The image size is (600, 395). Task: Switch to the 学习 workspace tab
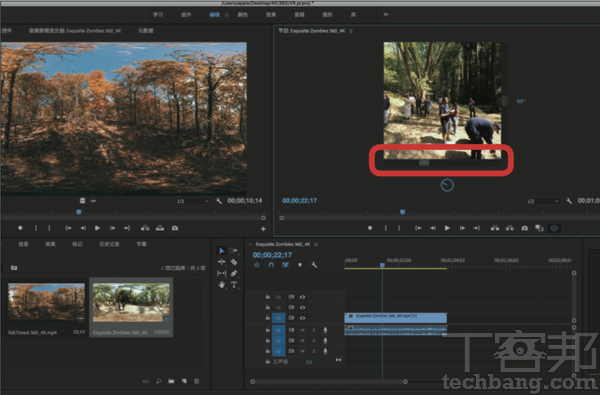click(158, 15)
